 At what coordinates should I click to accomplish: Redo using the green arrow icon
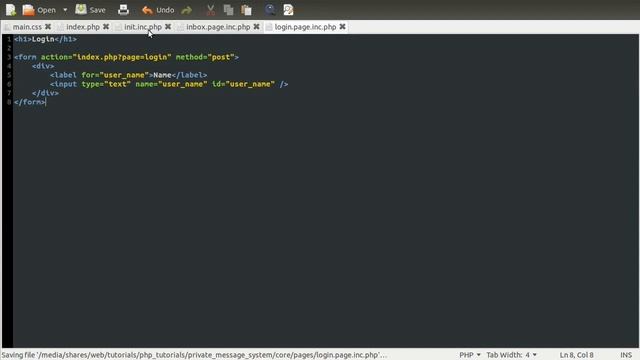(187, 10)
